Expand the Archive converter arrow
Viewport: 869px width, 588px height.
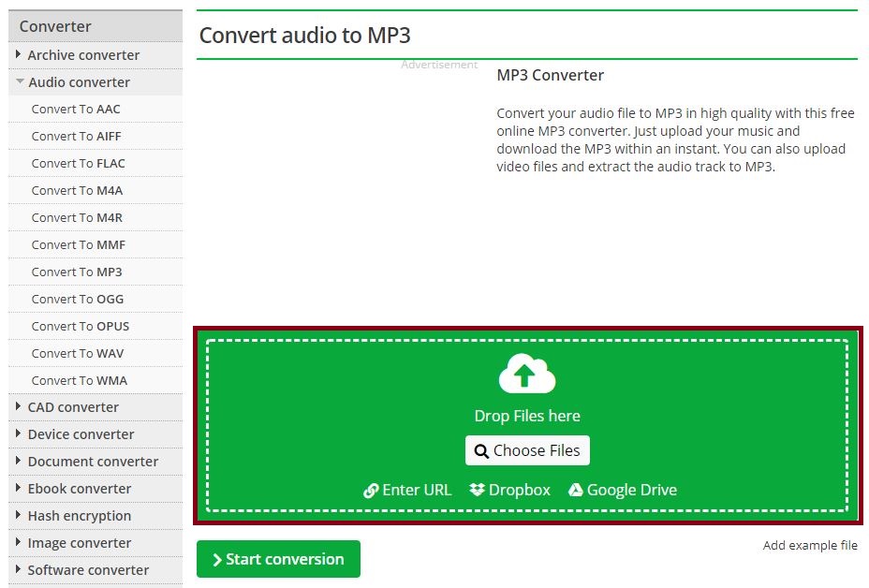(19, 54)
